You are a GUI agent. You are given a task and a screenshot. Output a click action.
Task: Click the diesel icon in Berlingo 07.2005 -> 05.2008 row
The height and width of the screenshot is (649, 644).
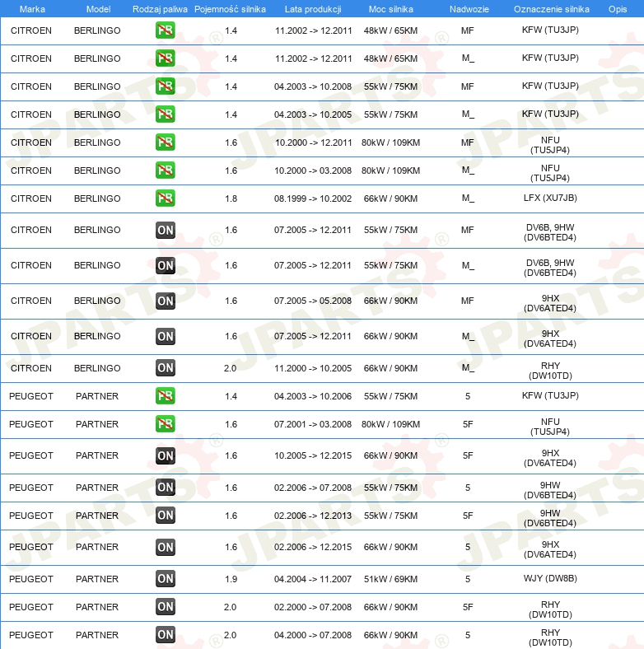click(x=166, y=301)
